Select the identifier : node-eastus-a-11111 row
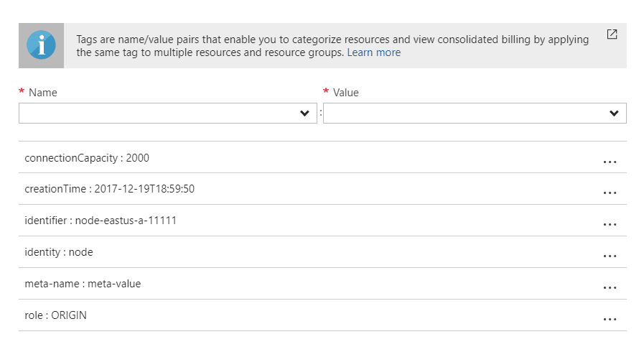Image resolution: width=644 pixels, height=352 pixels. tap(322, 221)
